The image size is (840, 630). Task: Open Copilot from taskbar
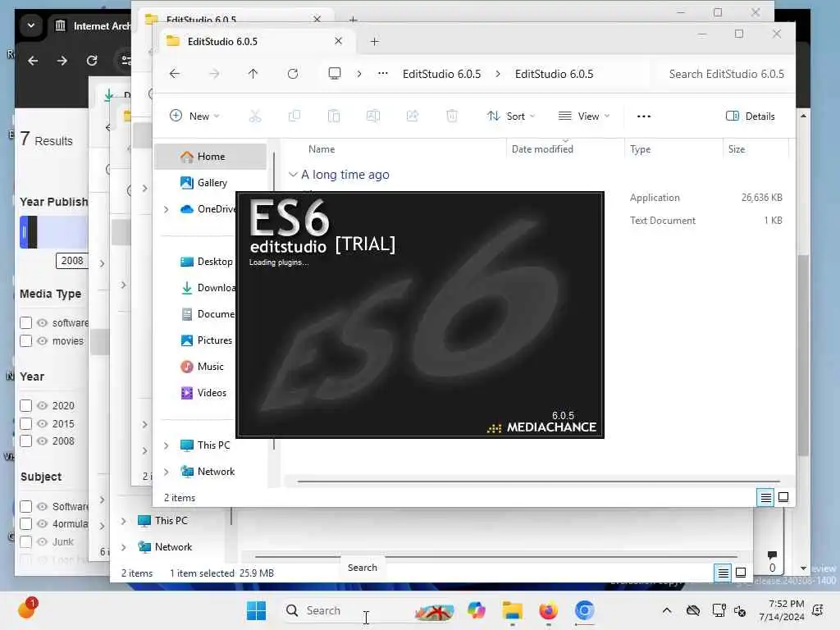click(477, 610)
